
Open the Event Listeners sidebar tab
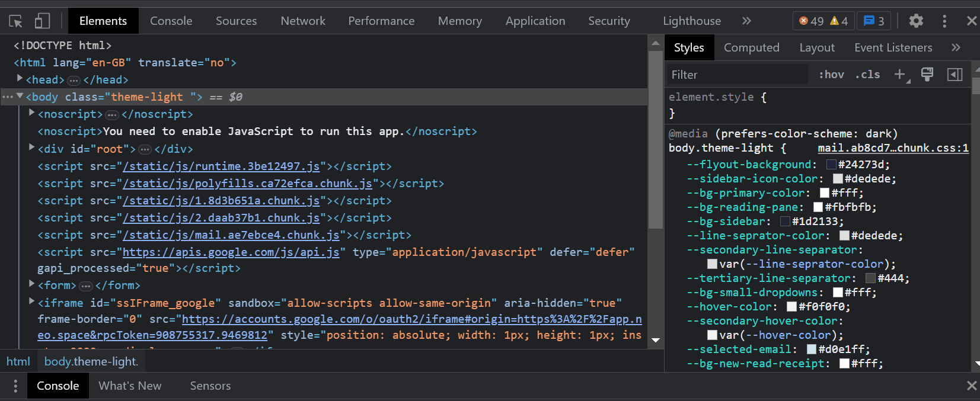[893, 47]
